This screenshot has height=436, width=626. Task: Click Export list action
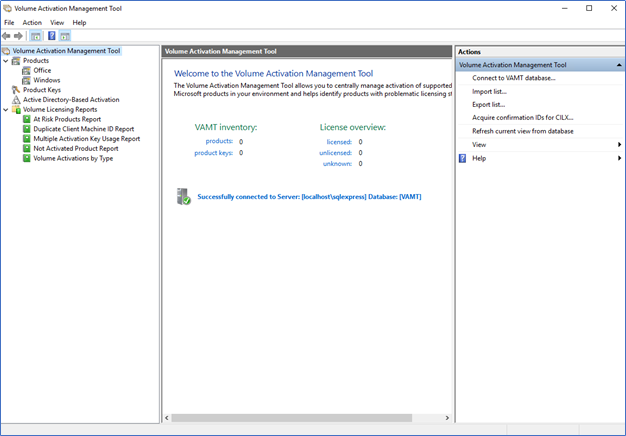tap(489, 105)
